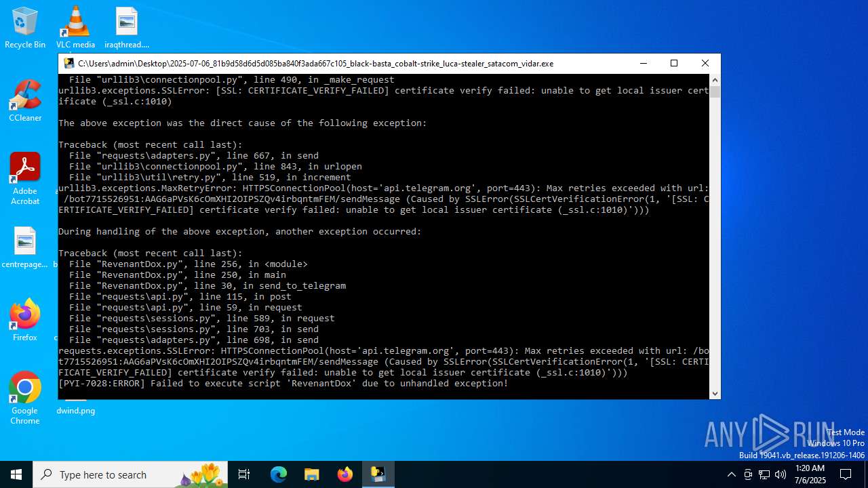This screenshot has width=868, height=488.
Task: Open Task View from taskbar
Action: tap(244, 474)
